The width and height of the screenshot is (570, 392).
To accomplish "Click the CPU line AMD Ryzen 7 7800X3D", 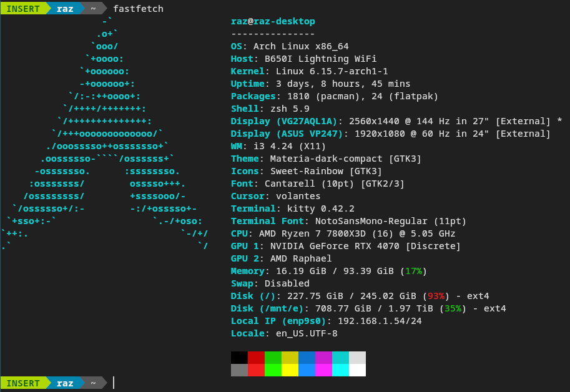I will coord(343,233).
